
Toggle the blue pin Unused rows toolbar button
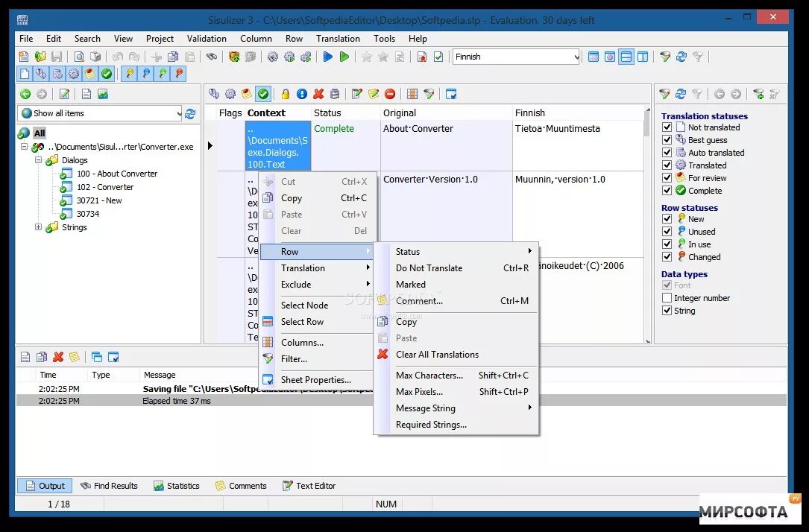point(147,74)
